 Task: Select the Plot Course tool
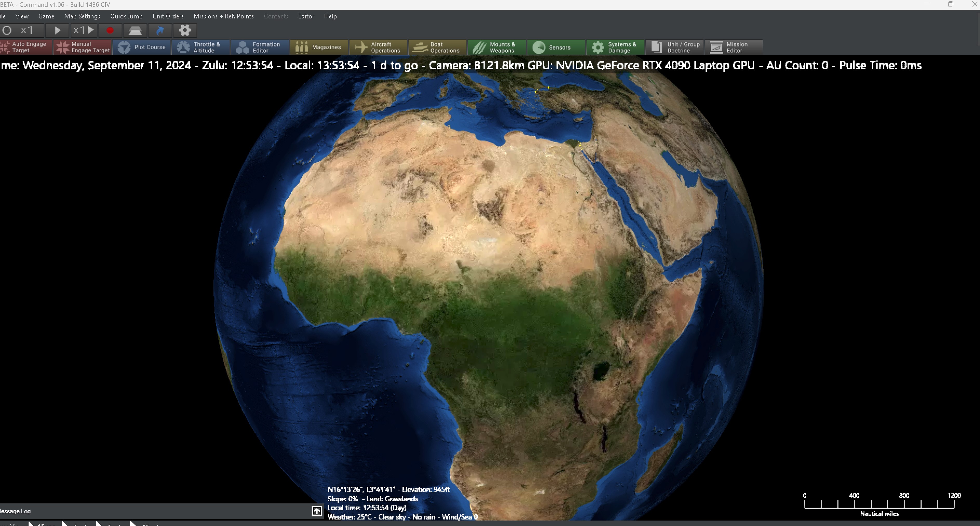(x=142, y=48)
